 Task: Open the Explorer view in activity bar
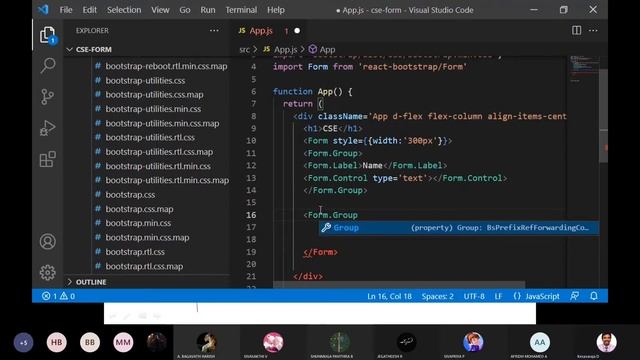tap(48, 35)
